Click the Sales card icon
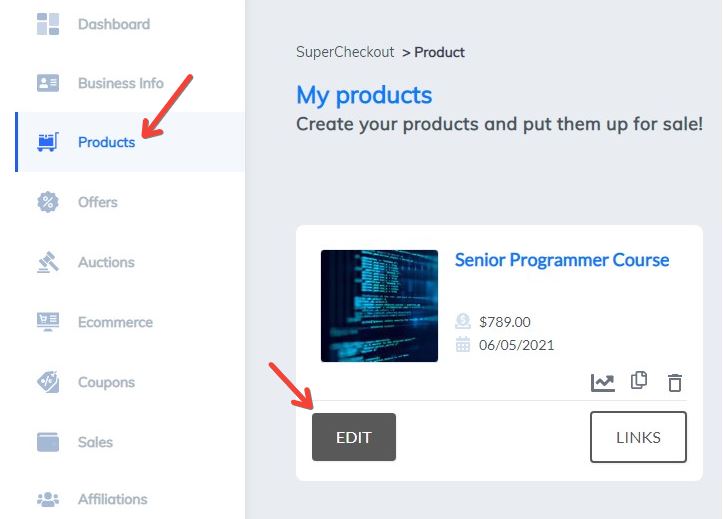 pyautogui.click(x=48, y=442)
